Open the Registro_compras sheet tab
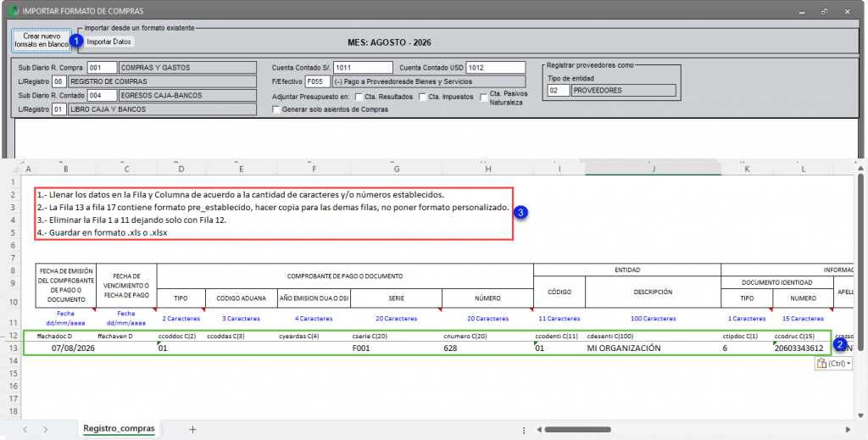Screen dimensions: 868x440 tap(119, 428)
